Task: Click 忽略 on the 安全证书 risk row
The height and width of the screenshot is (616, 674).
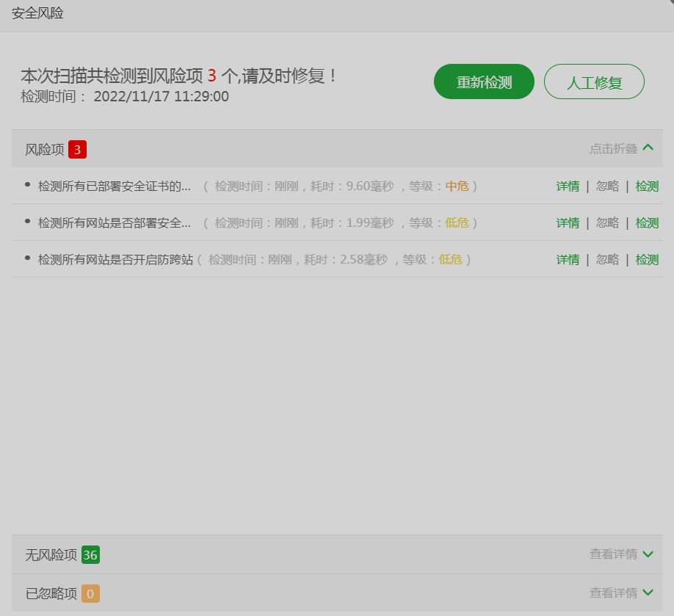Action: (x=607, y=186)
